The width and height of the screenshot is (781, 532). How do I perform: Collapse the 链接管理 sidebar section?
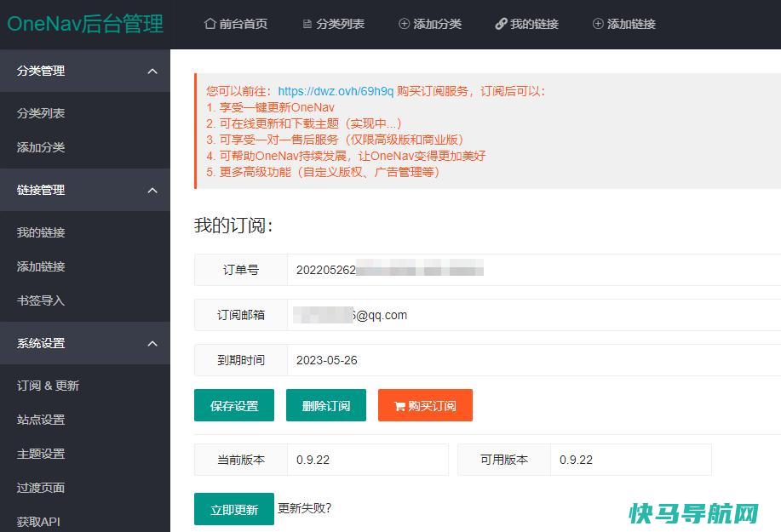coord(152,190)
